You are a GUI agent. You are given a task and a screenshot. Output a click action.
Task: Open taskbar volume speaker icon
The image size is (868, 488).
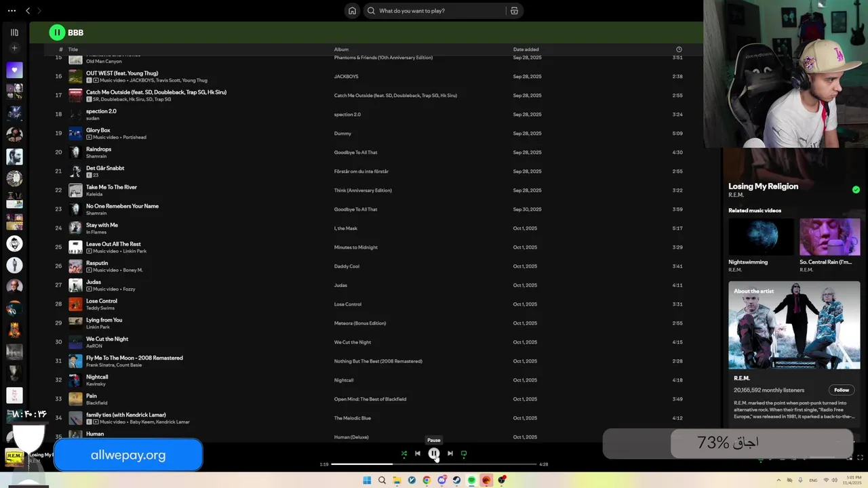click(834, 481)
